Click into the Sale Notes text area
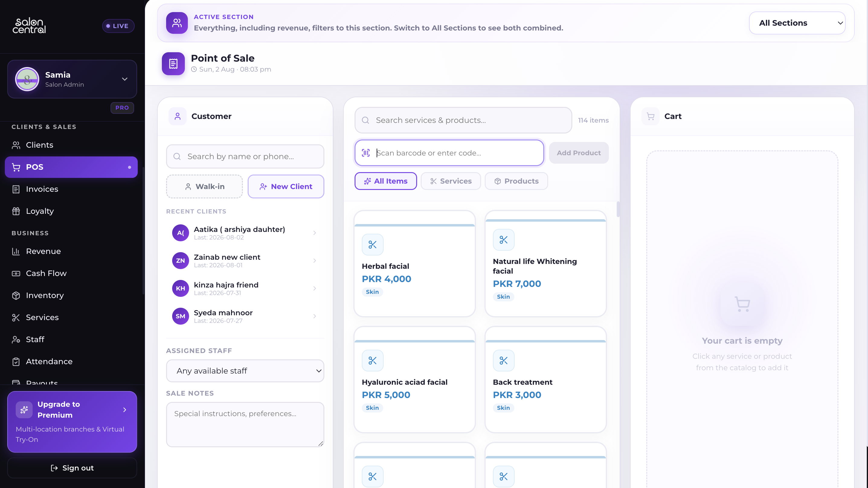Screen dimensions: 868x488 pos(245,424)
